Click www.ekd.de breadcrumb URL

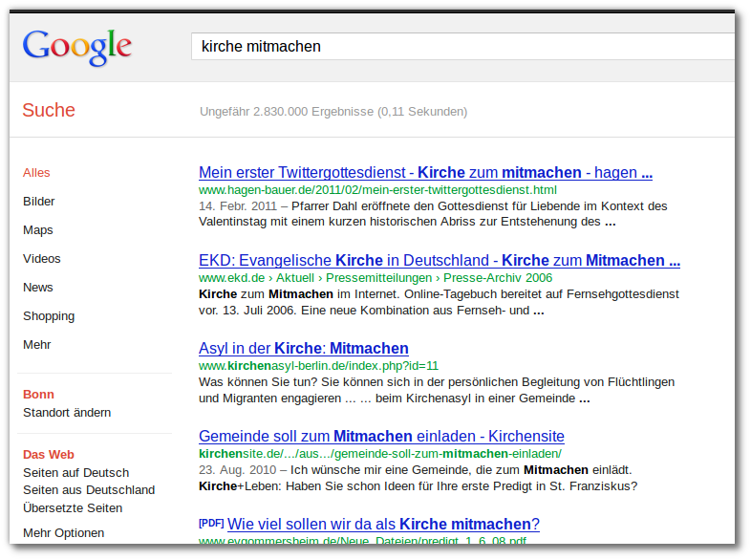click(x=375, y=278)
